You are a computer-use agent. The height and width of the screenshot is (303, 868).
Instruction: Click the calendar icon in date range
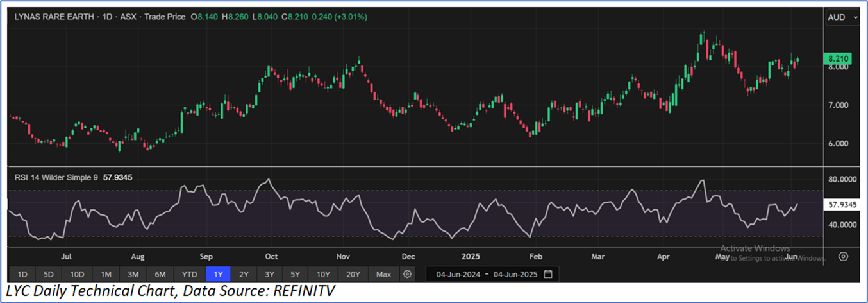[547, 274]
